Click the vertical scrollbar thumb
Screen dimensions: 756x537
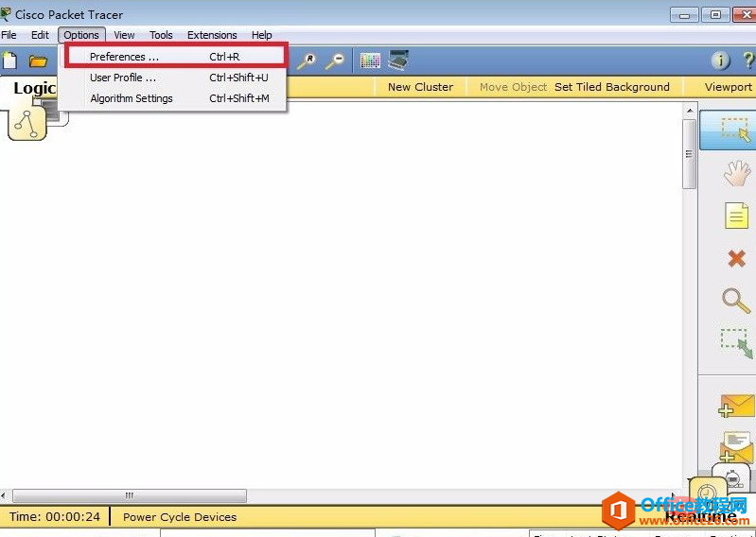[690, 154]
